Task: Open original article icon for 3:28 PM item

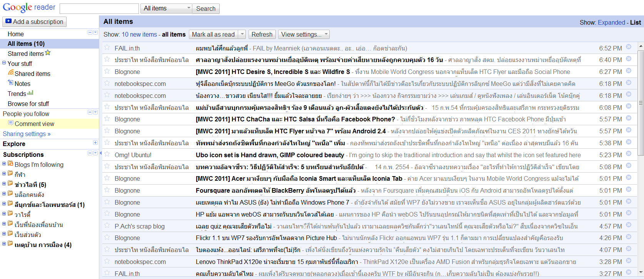Action: click(629, 261)
